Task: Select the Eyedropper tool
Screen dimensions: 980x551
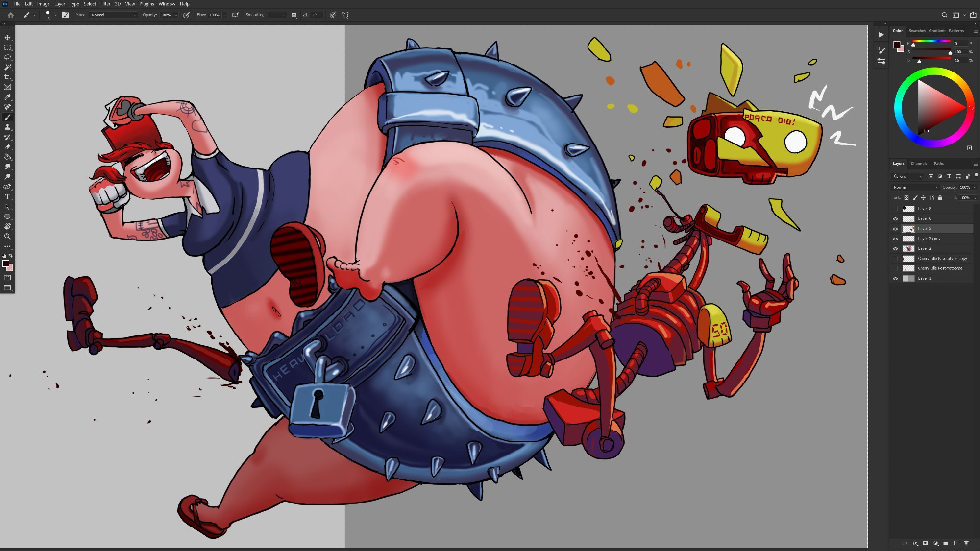Action: [7, 97]
